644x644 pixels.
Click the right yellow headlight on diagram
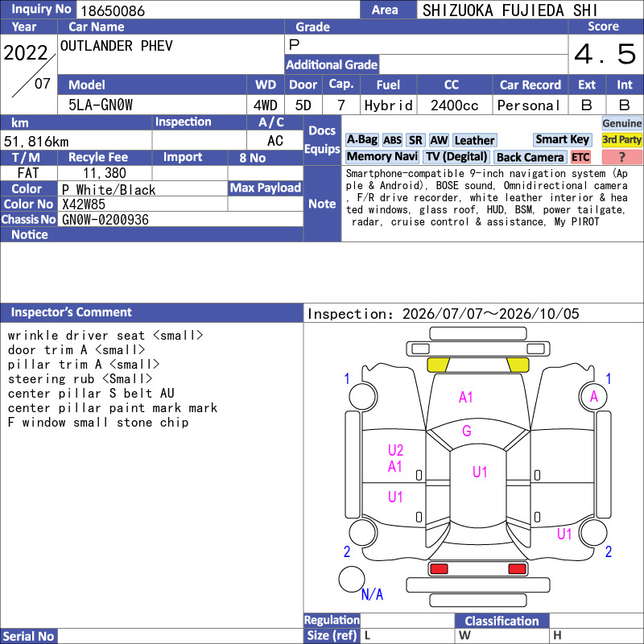pyautogui.click(x=518, y=365)
